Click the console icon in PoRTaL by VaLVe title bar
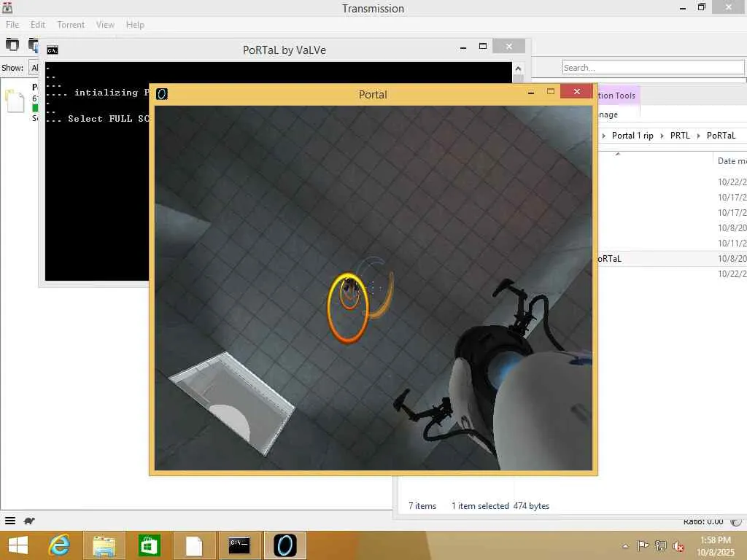Screen dimensions: 747x560 click(53, 50)
